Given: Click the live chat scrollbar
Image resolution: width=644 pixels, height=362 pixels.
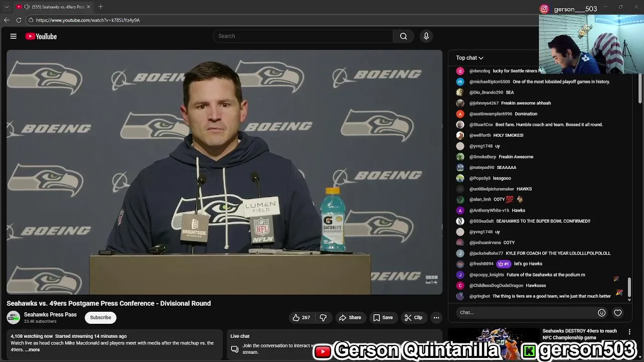Looking at the screenshot, I should coord(629,288).
